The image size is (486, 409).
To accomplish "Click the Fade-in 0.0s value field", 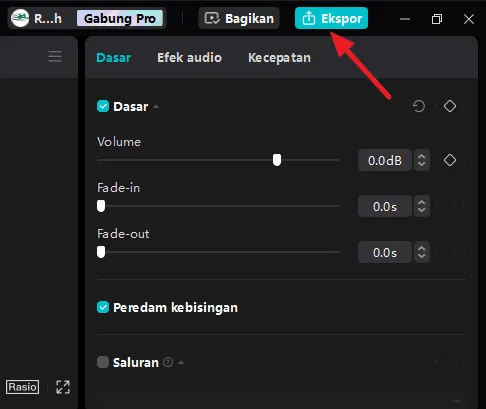I will tap(385, 206).
